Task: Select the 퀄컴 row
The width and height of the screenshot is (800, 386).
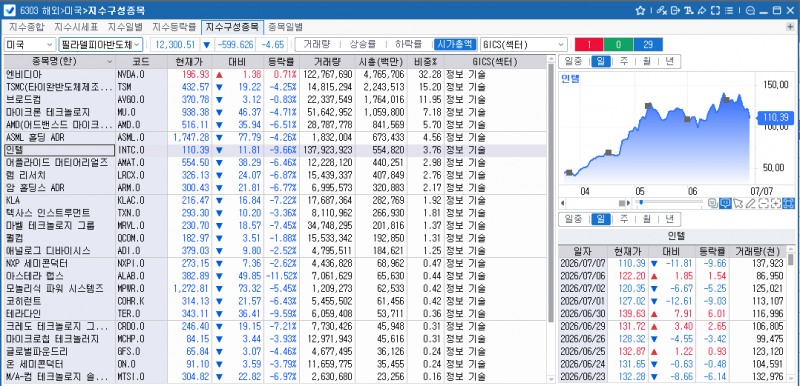Action: tap(276, 238)
